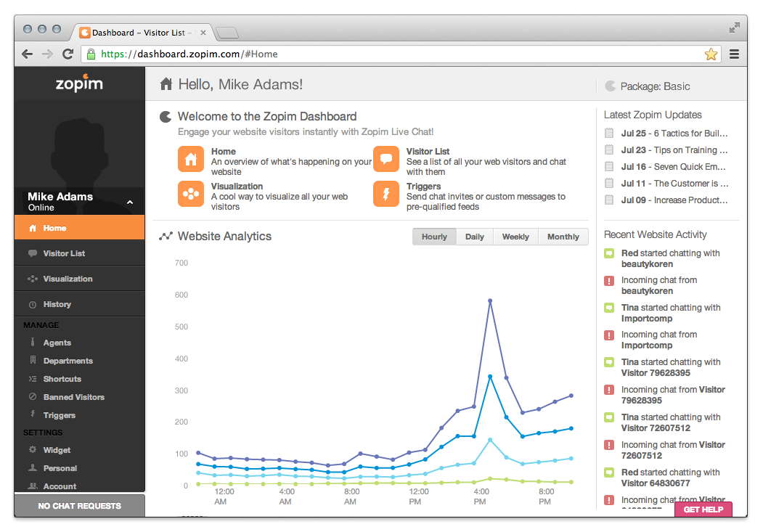Click the 4:00 PM peak point on chart
This screenshot has height=532, width=763.
pyautogui.click(x=490, y=300)
